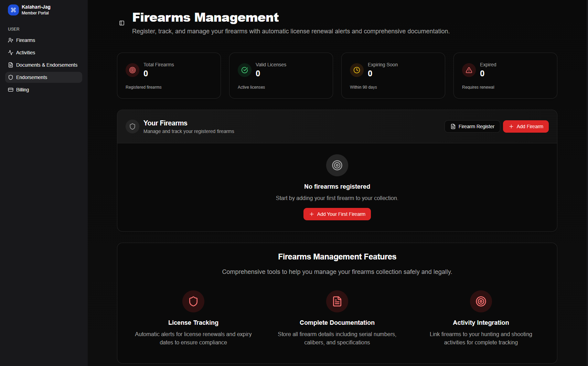This screenshot has width=588, height=366.
Task: Click the Your Firearms shield icon
Action: click(x=132, y=126)
